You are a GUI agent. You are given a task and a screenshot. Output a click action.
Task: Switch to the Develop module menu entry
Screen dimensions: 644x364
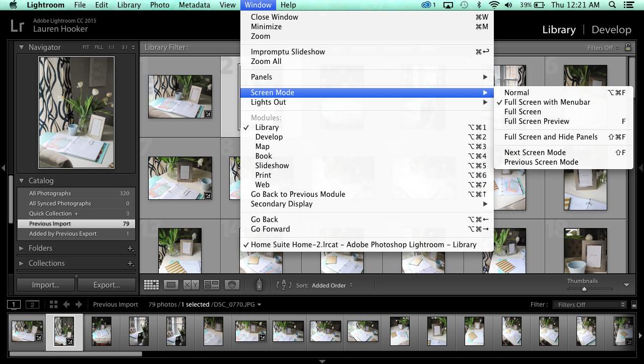[269, 136]
